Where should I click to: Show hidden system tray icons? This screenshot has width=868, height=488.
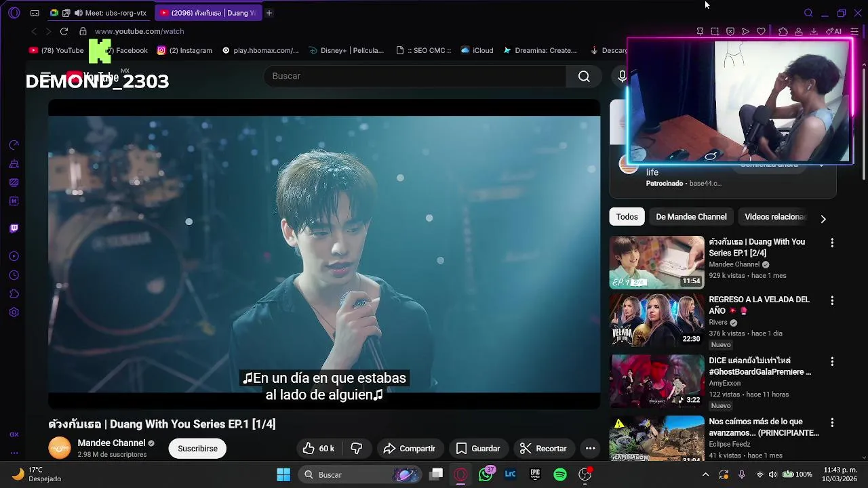[x=705, y=474]
